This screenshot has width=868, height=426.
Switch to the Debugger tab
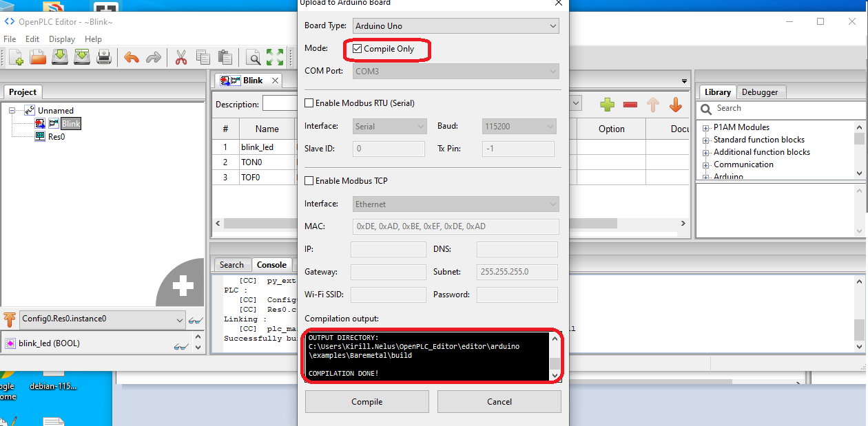click(x=760, y=92)
